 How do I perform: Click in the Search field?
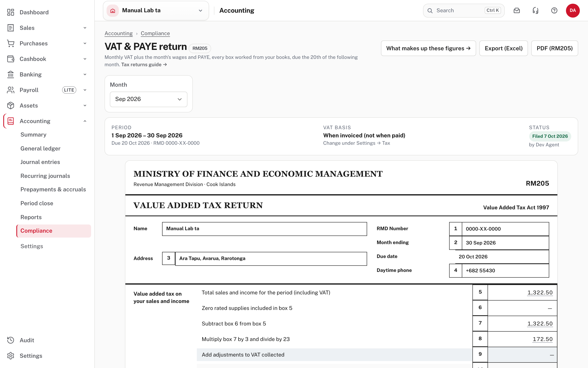click(464, 10)
